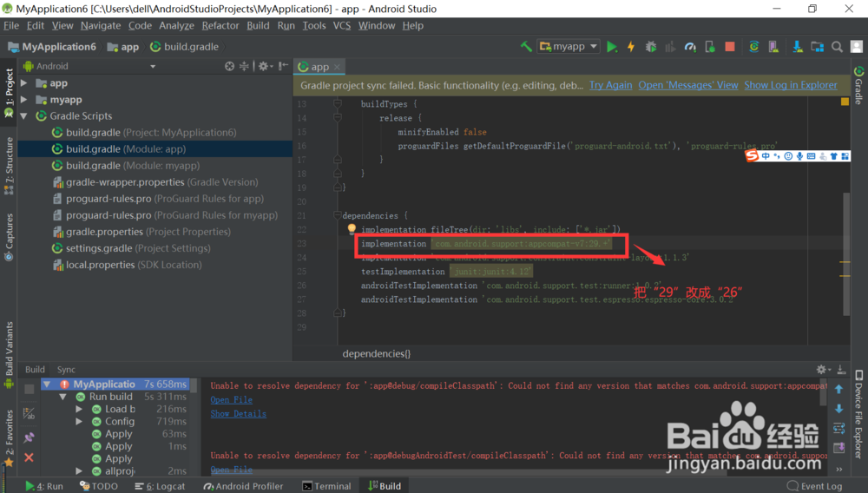Click the lightbulb intention icon in editor
Viewport: 868px width, 493px height.
click(352, 228)
